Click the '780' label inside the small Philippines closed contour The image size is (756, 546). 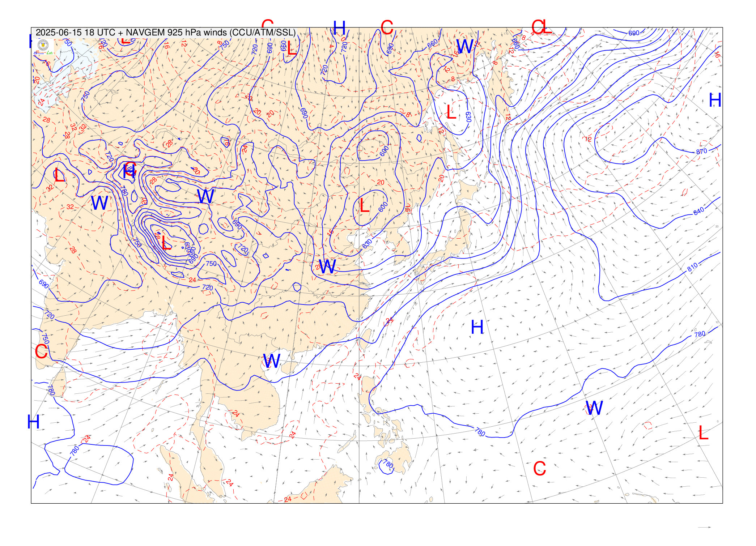[x=388, y=464]
